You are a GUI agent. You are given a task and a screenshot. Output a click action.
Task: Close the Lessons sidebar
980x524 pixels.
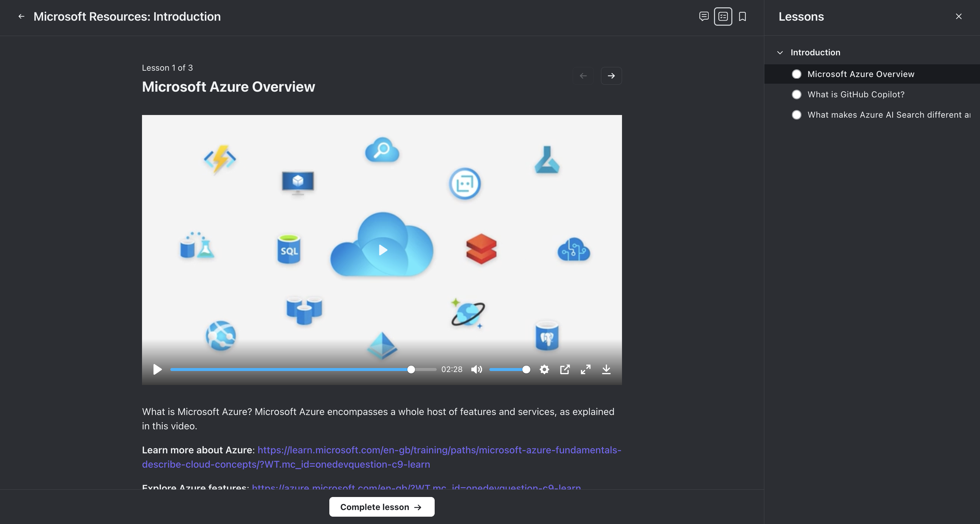(959, 16)
